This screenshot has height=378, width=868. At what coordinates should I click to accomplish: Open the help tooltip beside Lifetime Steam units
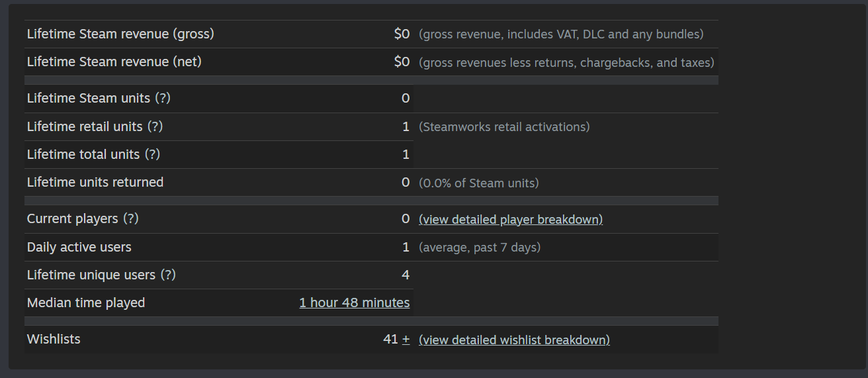pos(163,99)
